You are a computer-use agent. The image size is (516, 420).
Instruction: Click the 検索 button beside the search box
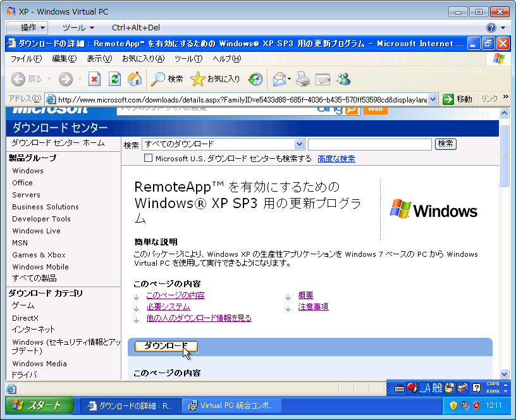click(x=446, y=144)
